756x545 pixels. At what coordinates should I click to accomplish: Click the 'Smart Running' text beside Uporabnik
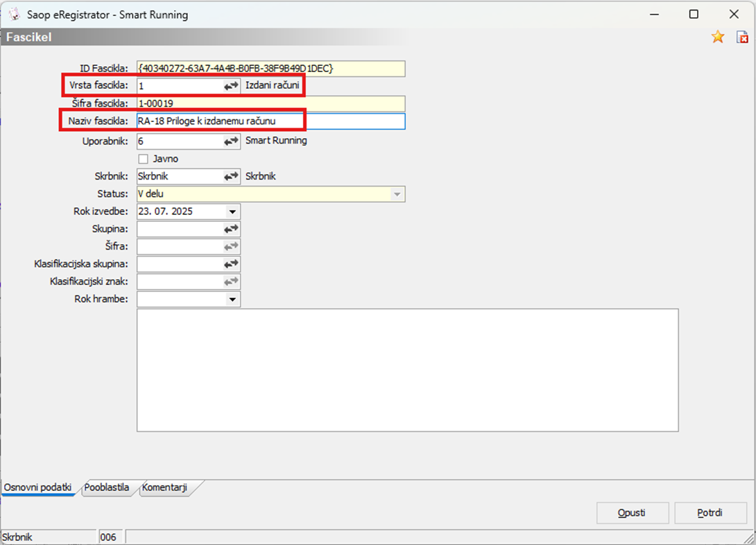click(x=276, y=141)
